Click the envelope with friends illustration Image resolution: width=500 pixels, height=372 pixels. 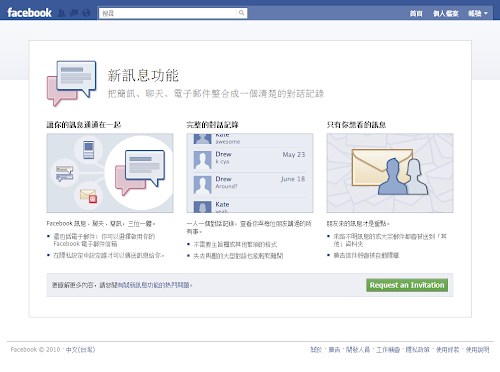[x=390, y=173]
